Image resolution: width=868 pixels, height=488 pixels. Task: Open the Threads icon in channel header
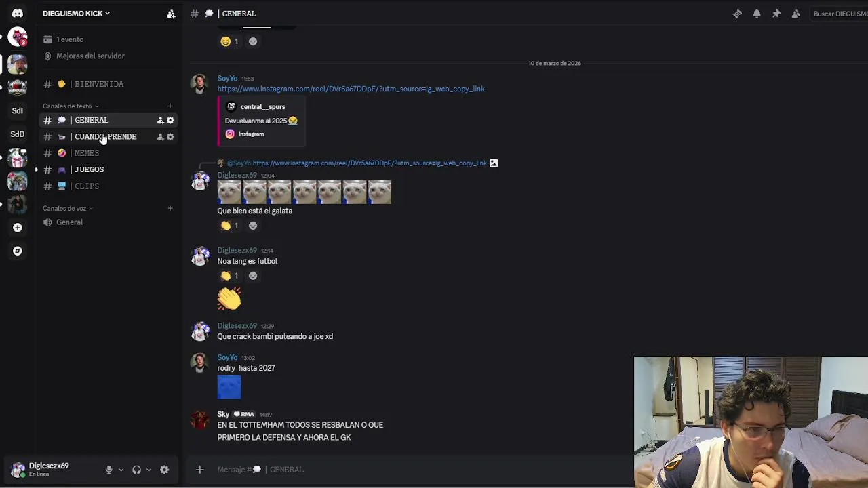point(737,14)
